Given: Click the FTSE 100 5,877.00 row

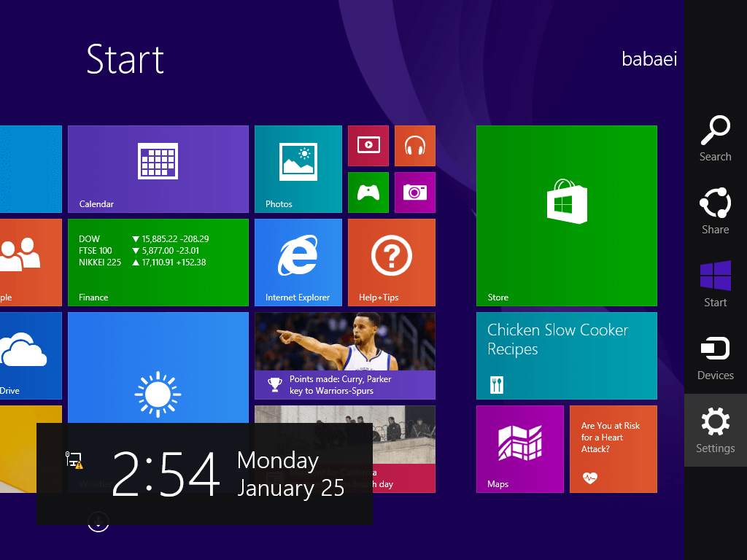Looking at the screenshot, I should (139, 251).
